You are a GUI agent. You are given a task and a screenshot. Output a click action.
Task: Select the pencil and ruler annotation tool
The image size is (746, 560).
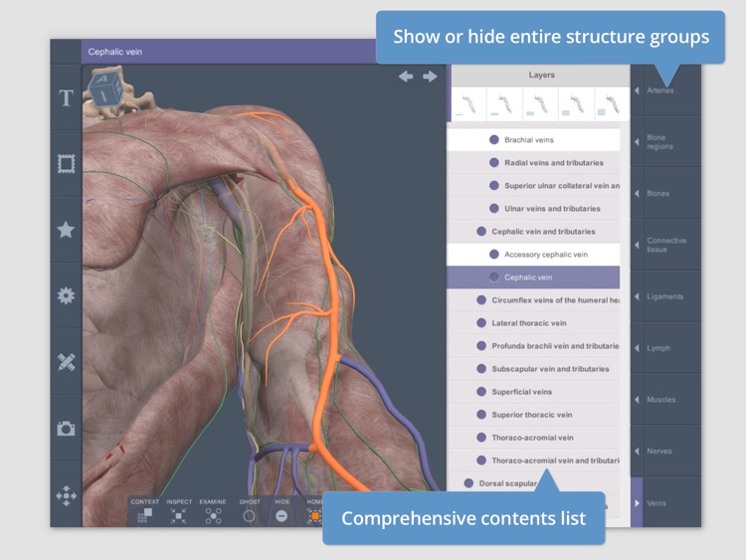coord(66,362)
